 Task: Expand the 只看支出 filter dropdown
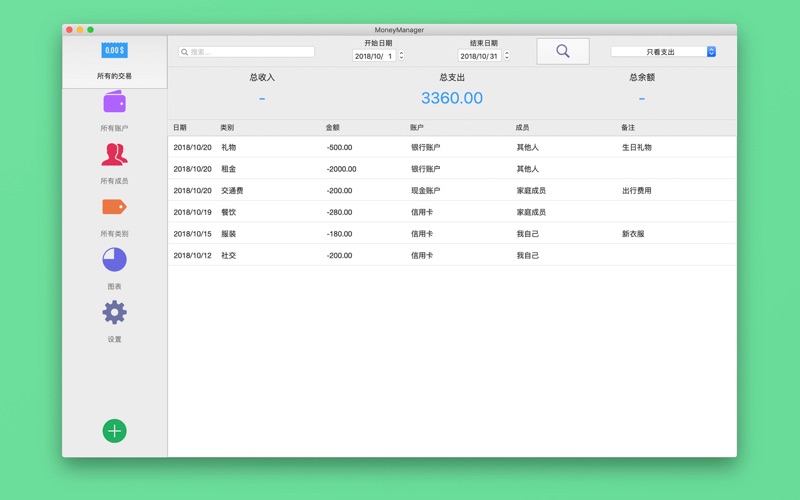663,52
